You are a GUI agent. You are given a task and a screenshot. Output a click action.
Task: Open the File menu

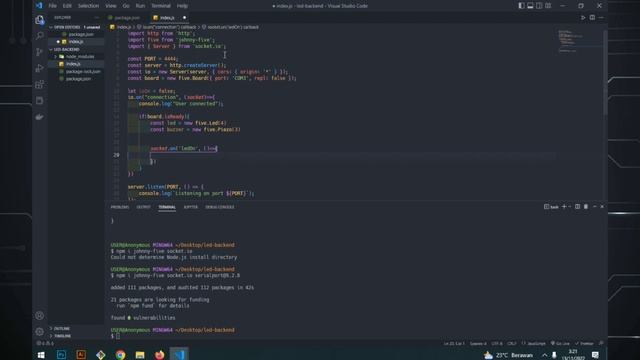(53, 6)
